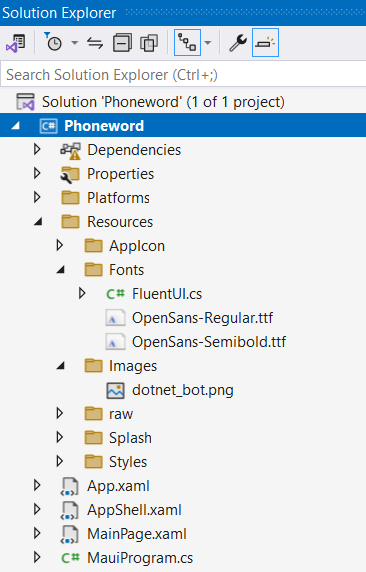Expand the MauiProgram.cs node
366x572 pixels.
(37, 558)
